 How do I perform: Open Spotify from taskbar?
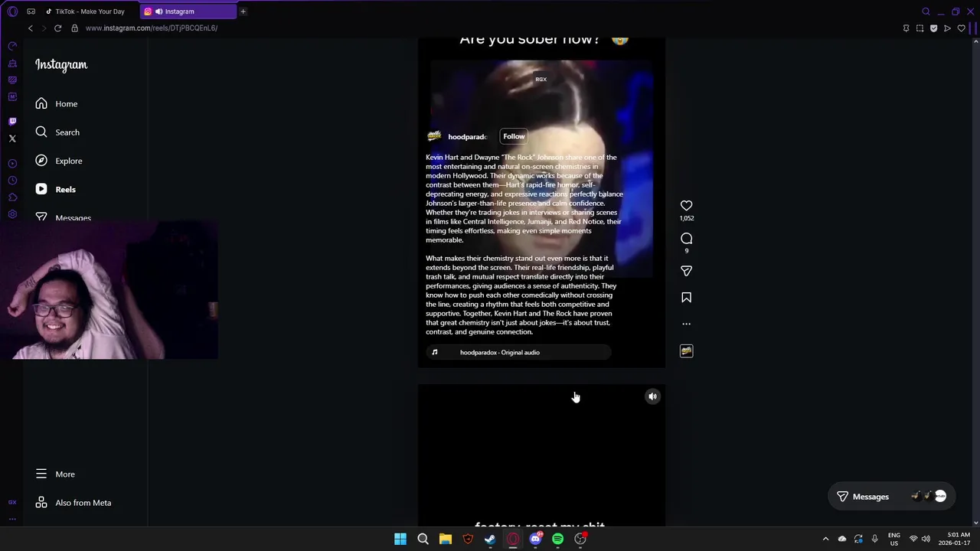(x=557, y=540)
